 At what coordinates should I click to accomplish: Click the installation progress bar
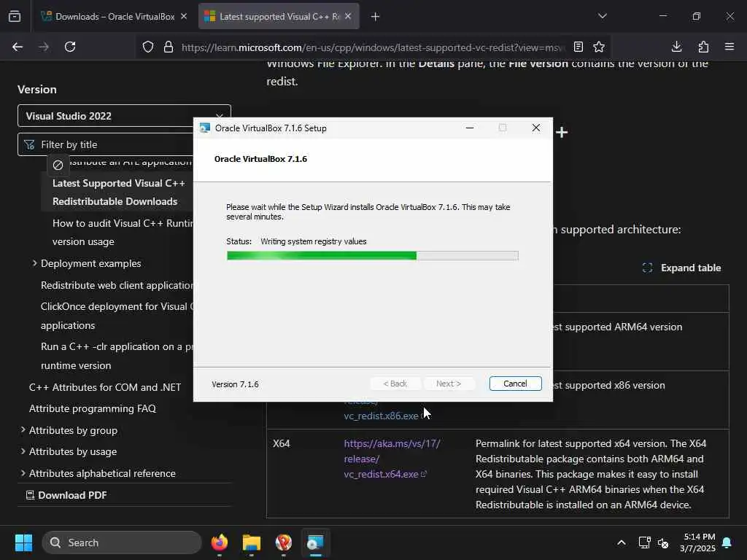pos(373,256)
